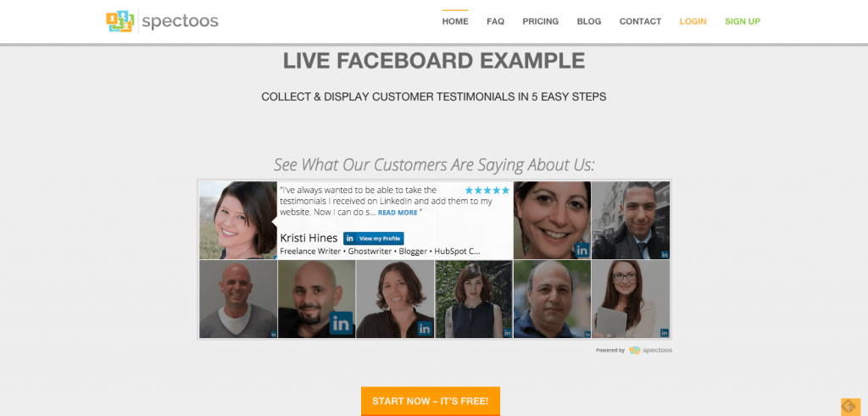Select Kristi Hines profile photo thumbnail
This screenshot has height=416, width=868.
pos(238,220)
